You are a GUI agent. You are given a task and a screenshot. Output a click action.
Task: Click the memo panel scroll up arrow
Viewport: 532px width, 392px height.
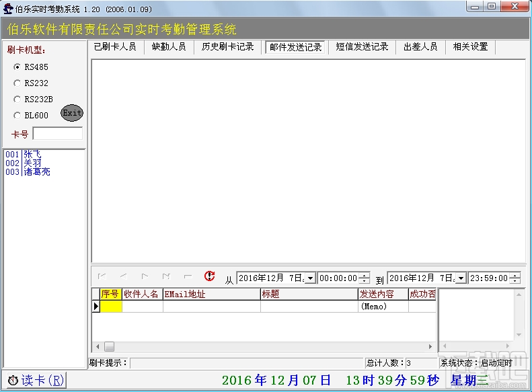tap(519, 295)
